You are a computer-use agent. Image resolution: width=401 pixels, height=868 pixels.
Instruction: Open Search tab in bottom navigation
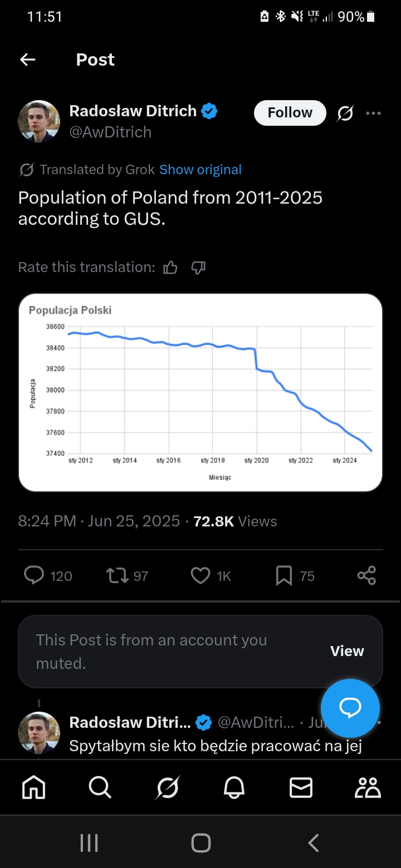(100, 788)
